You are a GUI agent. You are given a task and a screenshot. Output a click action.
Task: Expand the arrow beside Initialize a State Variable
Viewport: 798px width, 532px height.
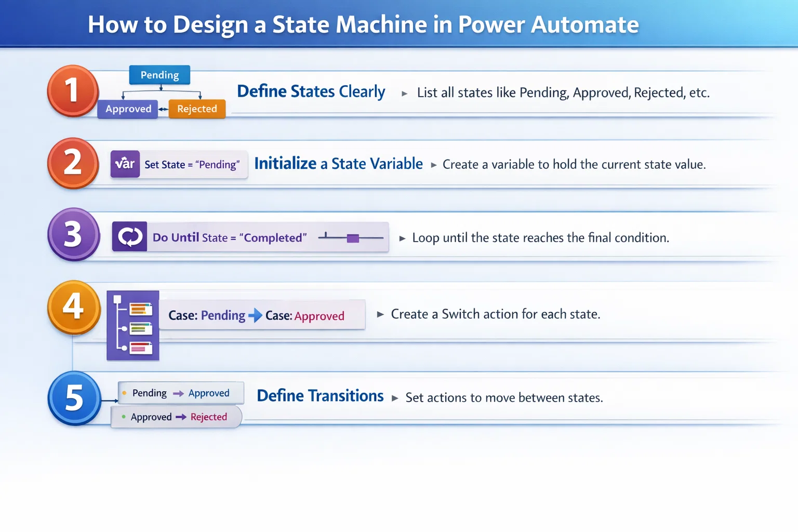click(433, 164)
